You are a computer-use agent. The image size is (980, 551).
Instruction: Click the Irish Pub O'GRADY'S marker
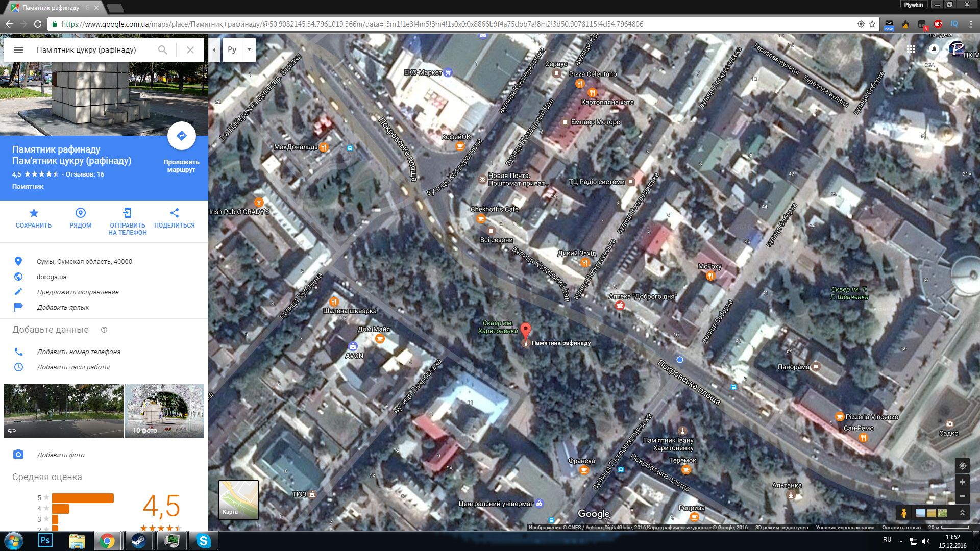[259, 203]
